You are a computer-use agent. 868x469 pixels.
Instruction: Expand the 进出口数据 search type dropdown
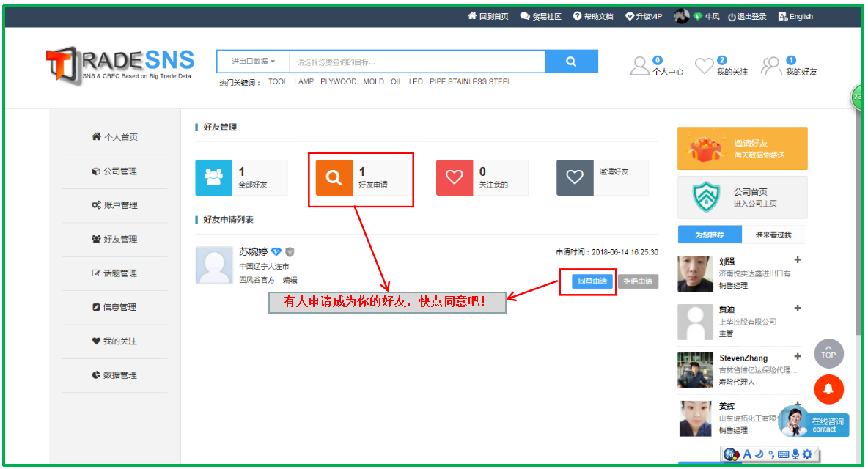253,62
